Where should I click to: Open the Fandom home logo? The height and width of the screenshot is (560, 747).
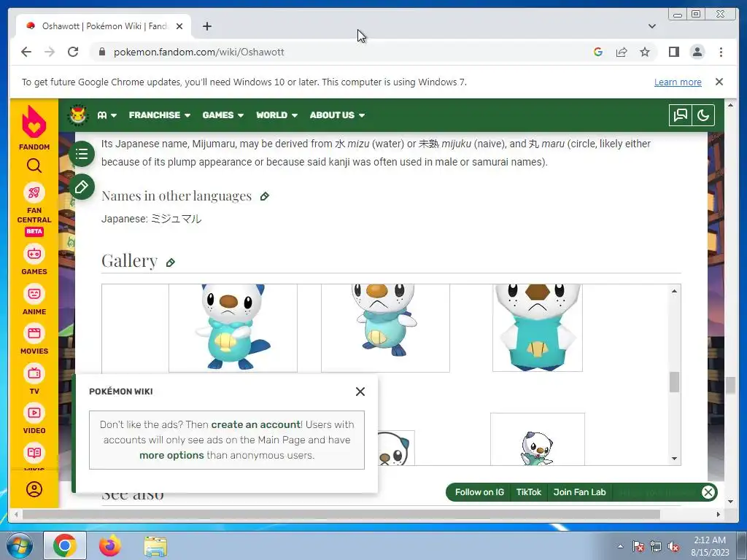34,127
